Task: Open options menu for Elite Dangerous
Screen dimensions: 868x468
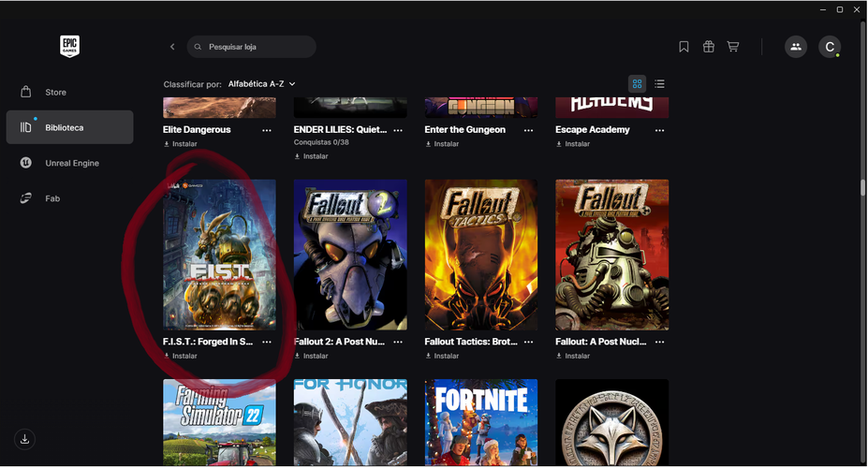Action: click(267, 130)
